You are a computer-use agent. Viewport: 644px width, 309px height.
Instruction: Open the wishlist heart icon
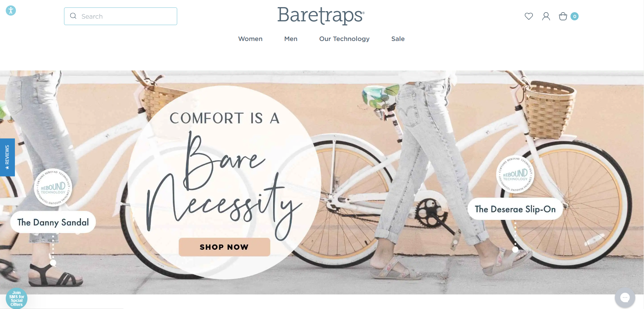[528, 16]
